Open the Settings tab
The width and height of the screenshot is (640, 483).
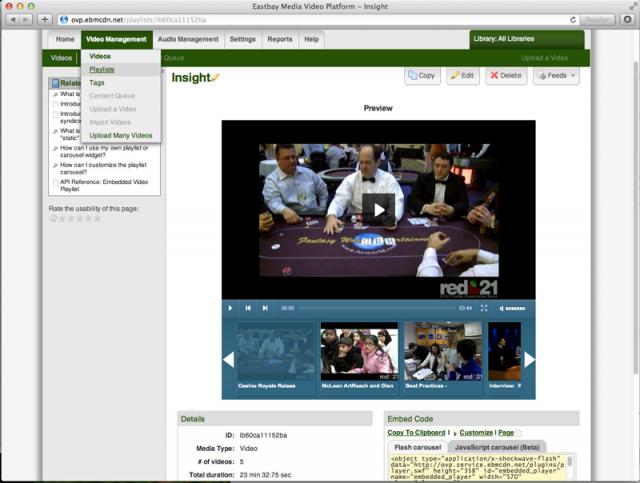pyautogui.click(x=242, y=39)
